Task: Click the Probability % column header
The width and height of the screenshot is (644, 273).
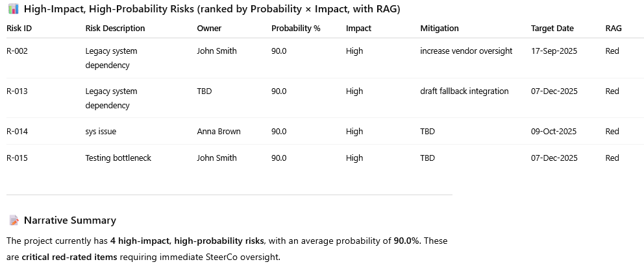Action: (295, 29)
